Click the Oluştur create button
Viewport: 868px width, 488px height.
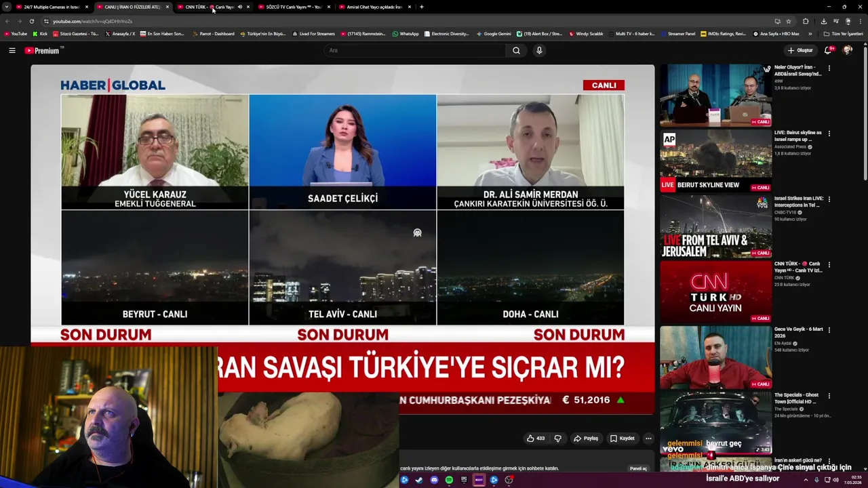pos(800,50)
